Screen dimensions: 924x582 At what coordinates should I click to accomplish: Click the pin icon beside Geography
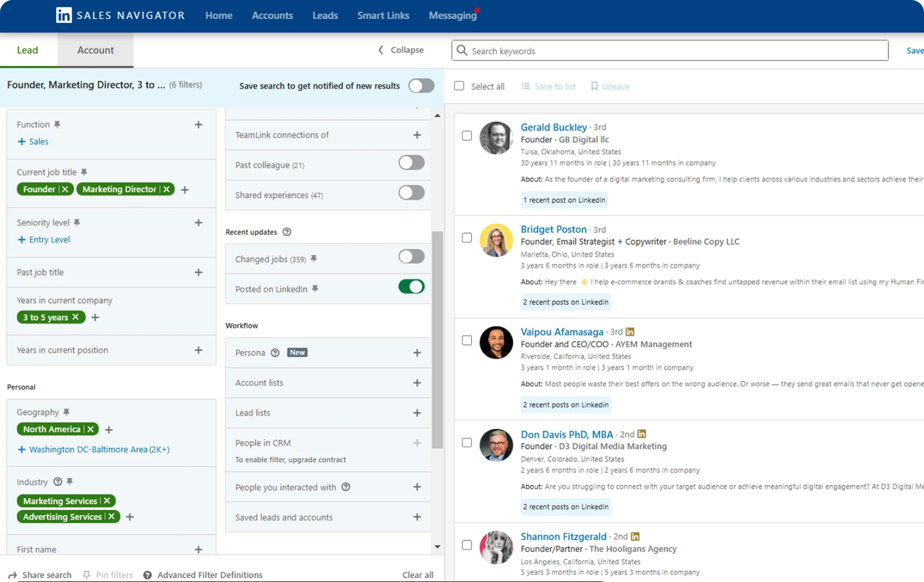(x=66, y=412)
